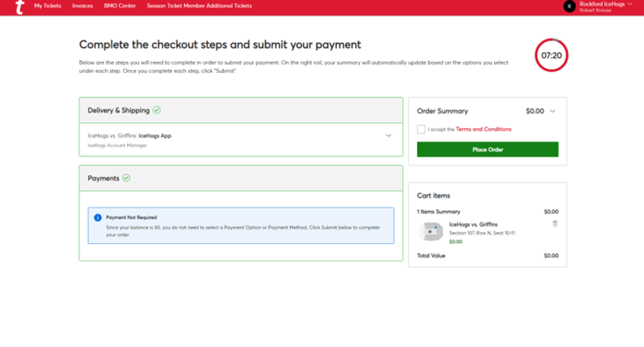This screenshot has height=347, width=644.
Task: Click the Payment Not Required info icon
Action: (x=98, y=218)
